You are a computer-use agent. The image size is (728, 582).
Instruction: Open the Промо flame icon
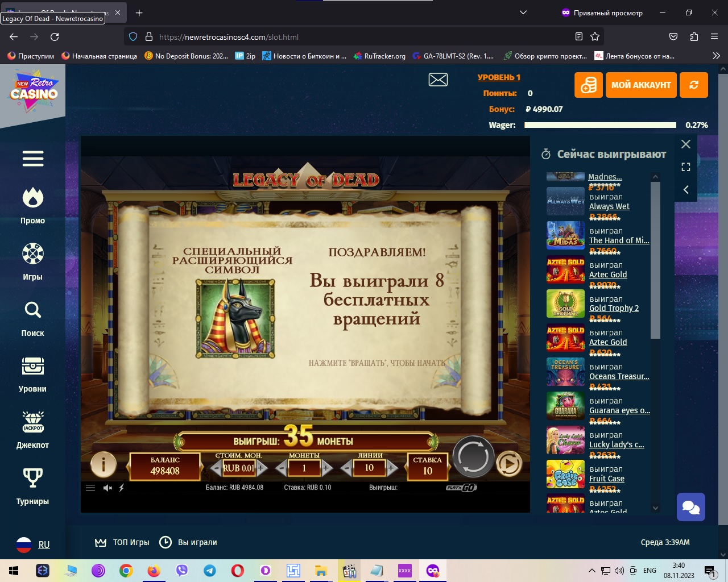point(33,198)
